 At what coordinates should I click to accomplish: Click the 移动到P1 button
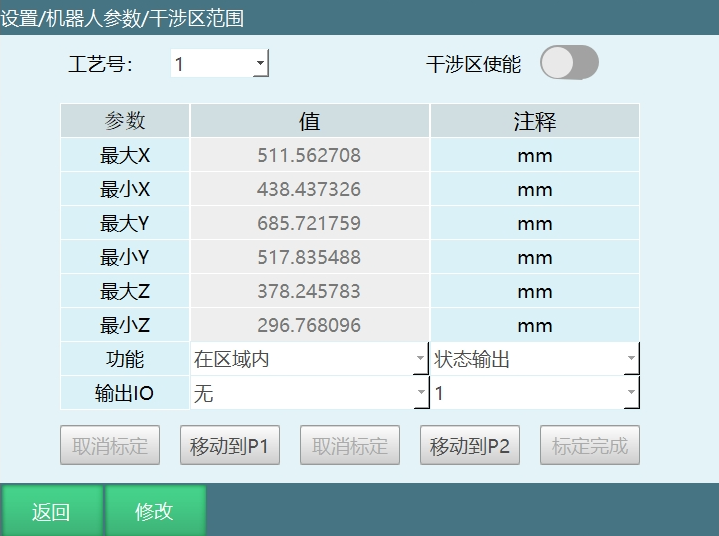[230, 445]
